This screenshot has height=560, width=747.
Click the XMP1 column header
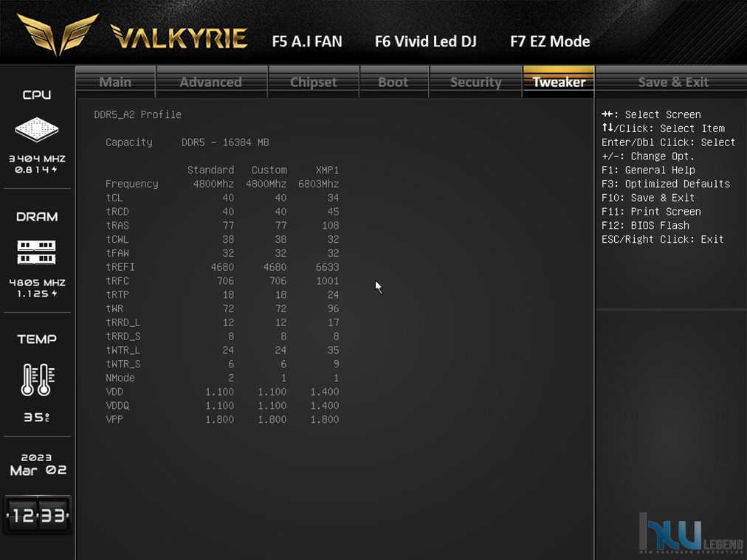click(327, 170)
